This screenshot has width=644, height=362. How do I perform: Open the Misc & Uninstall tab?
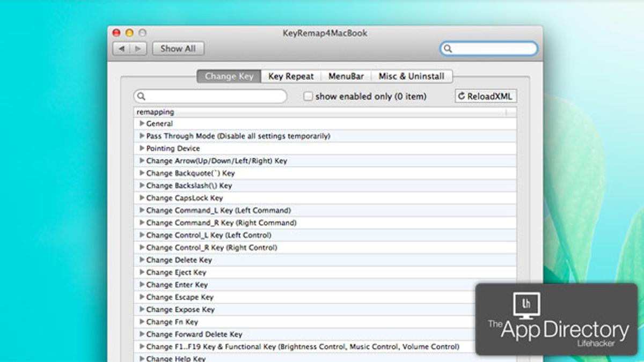[412, 76]
